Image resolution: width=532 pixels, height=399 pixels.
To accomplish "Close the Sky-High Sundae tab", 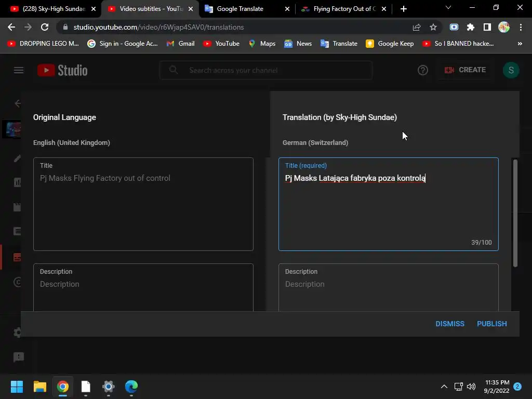I will point(94,9).
